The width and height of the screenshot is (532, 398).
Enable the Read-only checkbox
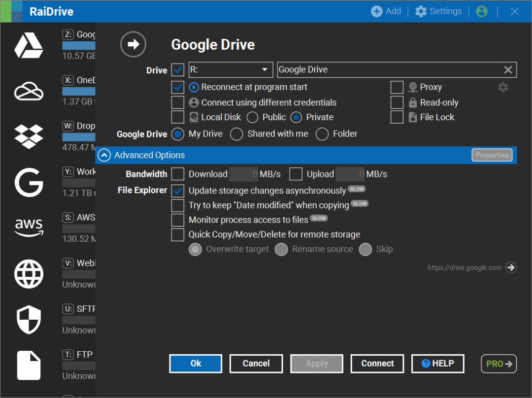(x=397, y=102)
